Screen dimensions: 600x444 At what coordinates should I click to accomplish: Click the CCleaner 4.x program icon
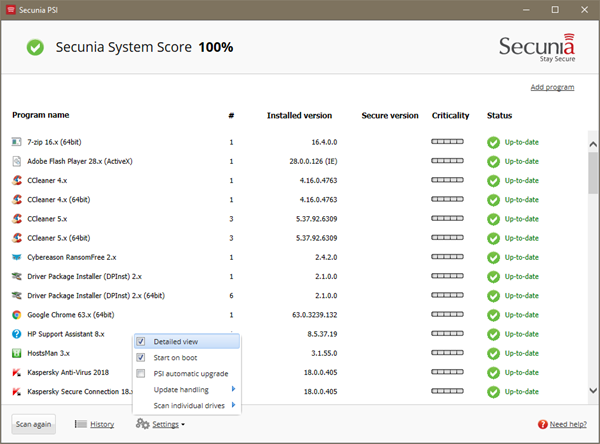16,180
